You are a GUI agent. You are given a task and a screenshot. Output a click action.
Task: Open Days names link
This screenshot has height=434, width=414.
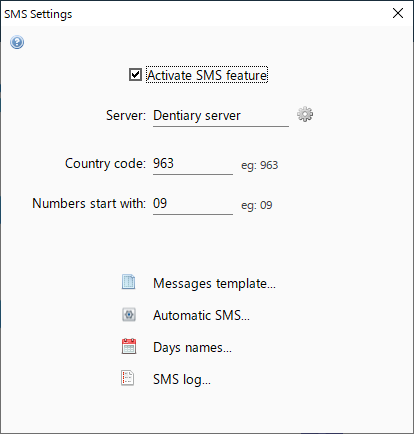(192, 347)
